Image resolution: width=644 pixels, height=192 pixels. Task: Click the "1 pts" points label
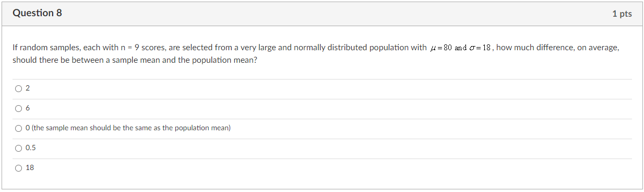pos(622,14)
